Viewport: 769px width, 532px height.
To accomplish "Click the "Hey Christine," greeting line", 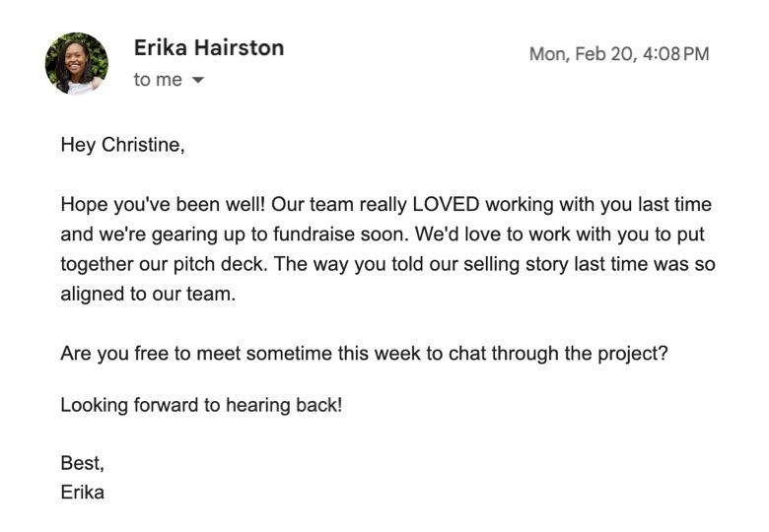I will pyautogui.click(x=122, y=145).
